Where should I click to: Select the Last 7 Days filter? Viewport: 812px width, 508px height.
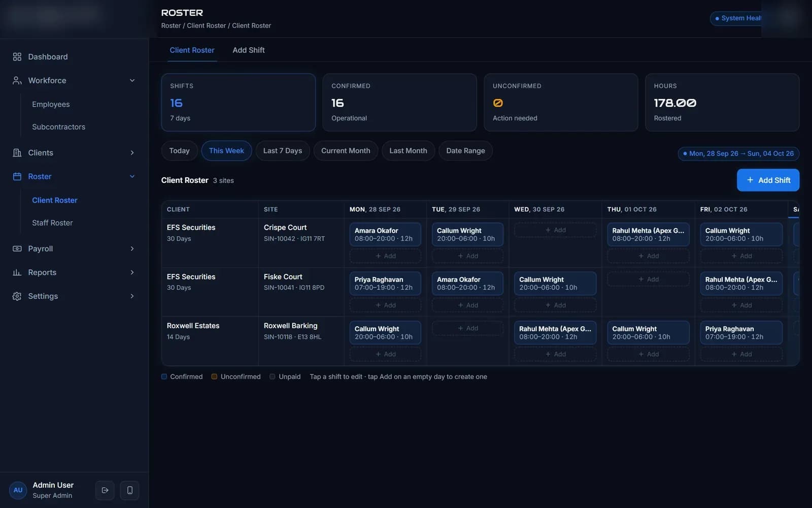coord(283,151)
